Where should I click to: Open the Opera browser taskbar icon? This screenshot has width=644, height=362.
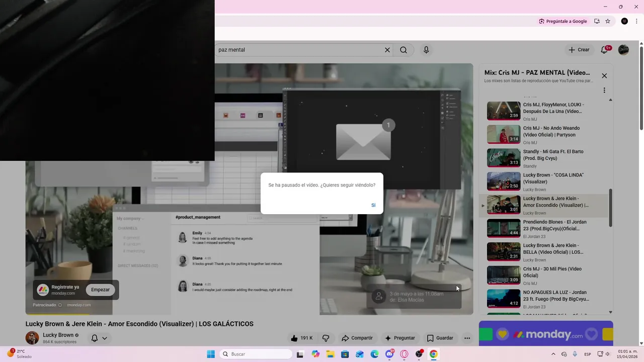coord(404,354)
